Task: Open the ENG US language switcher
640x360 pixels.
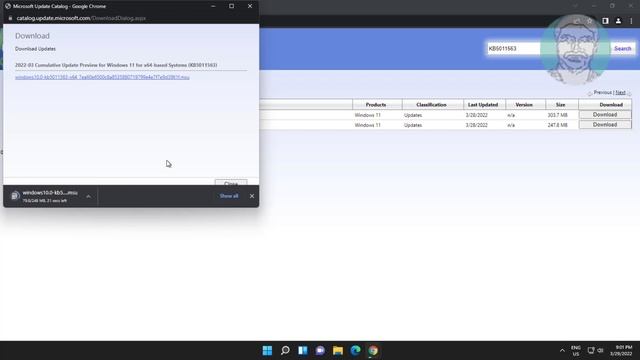Action: (x=576, y=351)
